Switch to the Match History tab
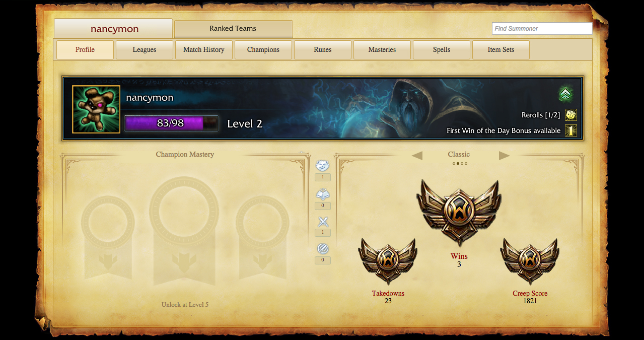The width and height of the screenshot is (644, 340). pyautogui.click(x=204, y=50)
